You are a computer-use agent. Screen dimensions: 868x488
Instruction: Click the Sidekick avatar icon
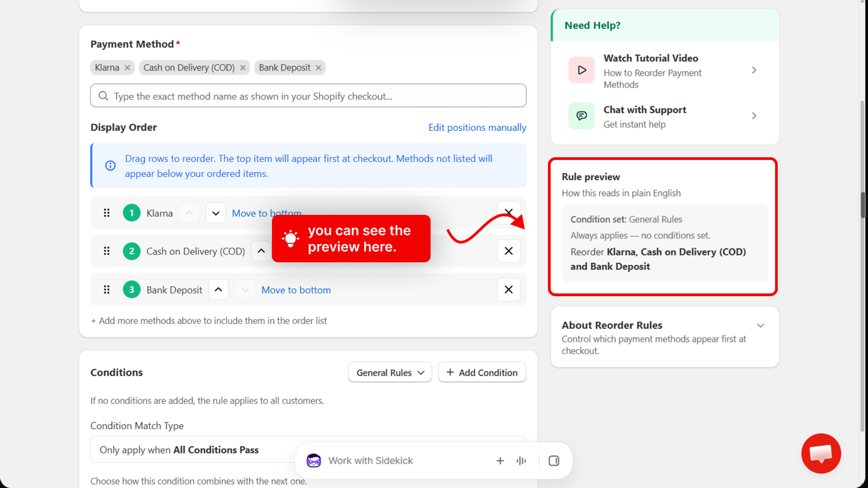pos(313,461)
